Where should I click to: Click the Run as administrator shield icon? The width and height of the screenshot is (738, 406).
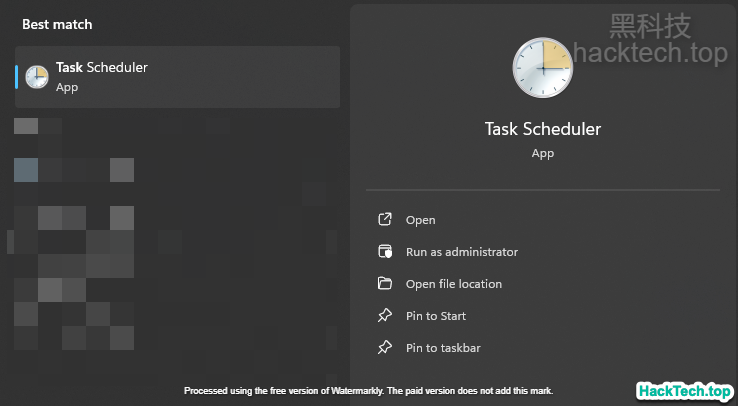(384, 252)
